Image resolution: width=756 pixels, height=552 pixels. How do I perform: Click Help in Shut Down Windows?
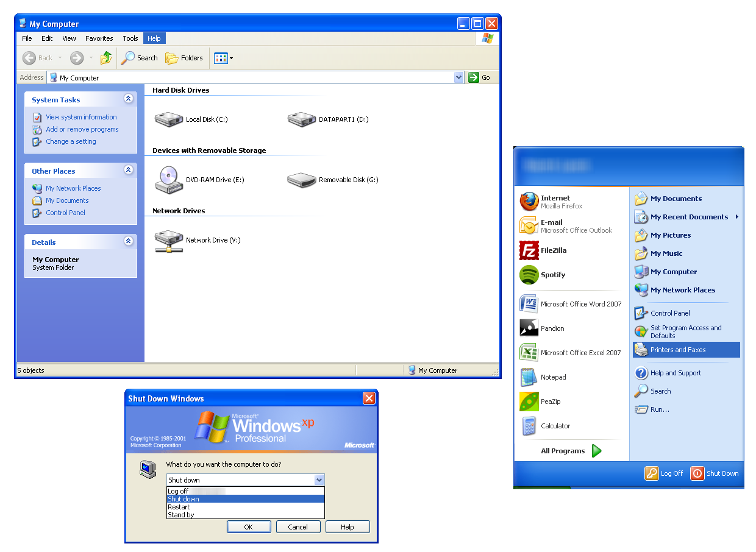coord(348,527)
